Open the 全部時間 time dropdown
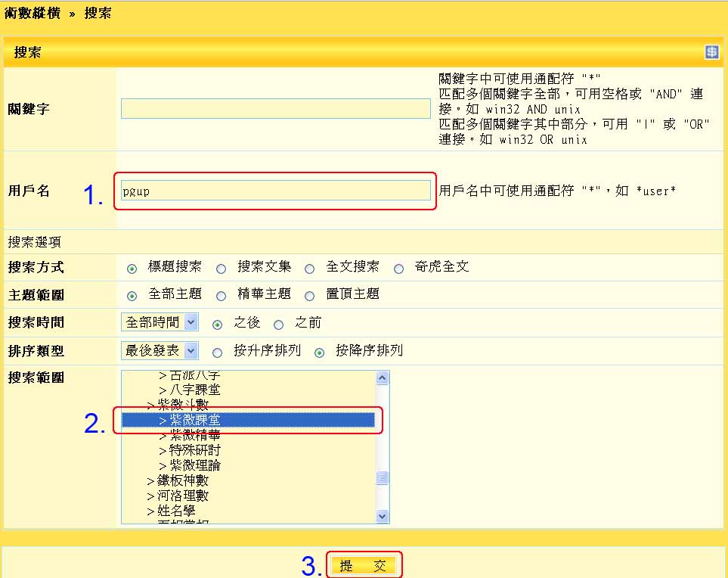Screen dimensions: 728x578 tap(160, 322)
